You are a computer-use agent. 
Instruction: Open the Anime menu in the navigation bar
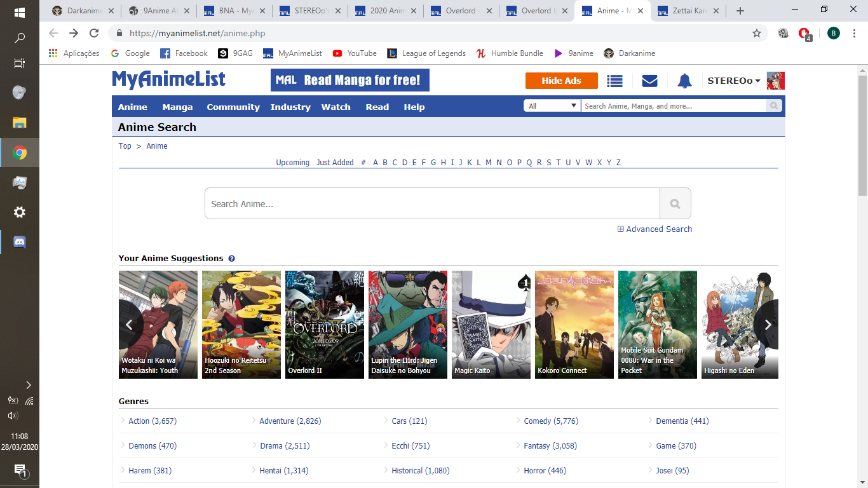coord(132,107)
